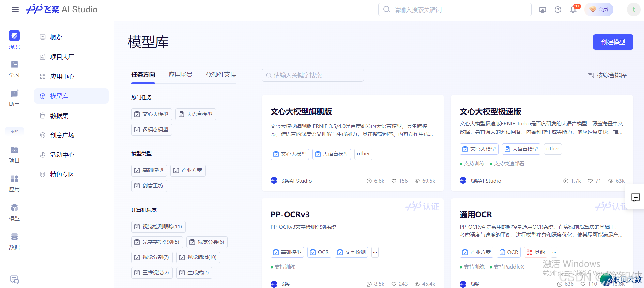Open the 按综合排序 sort dropdown
Screen dimensions: 644x288
(608, 75)
